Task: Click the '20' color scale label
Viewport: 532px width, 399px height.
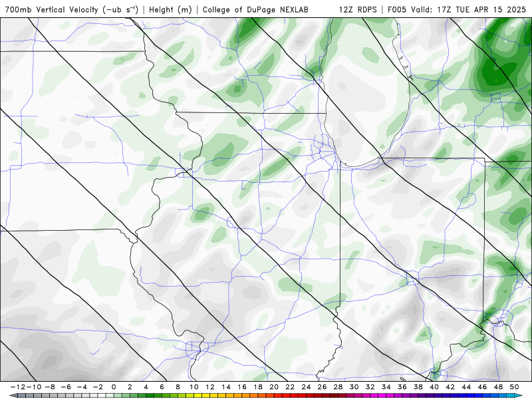Action: pyautogui.click(x=274, y=387)
